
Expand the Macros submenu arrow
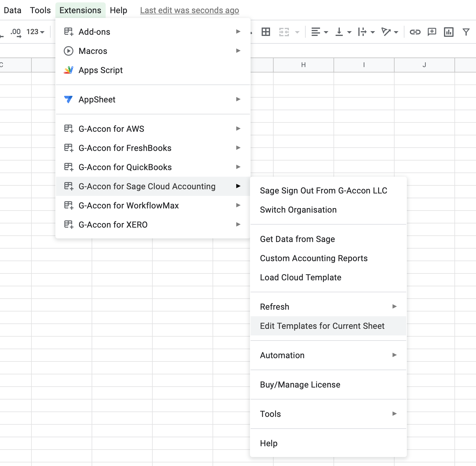[x=238, y=51]
